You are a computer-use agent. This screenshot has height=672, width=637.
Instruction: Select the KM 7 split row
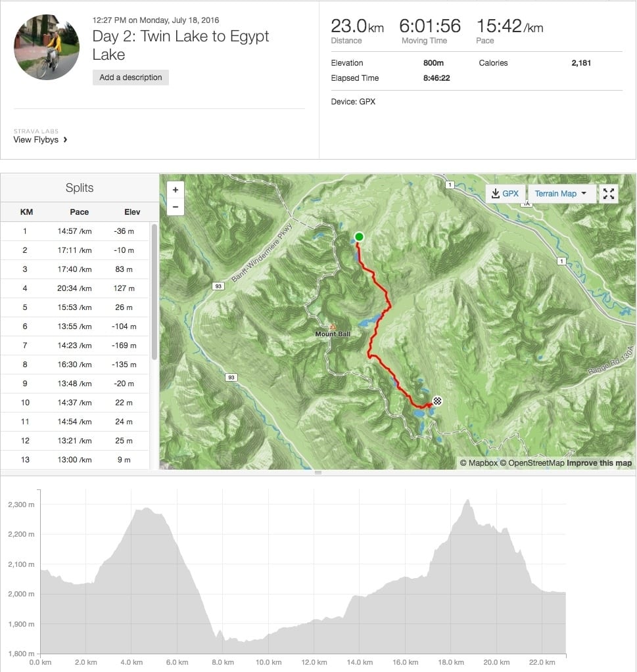[80, 346]
